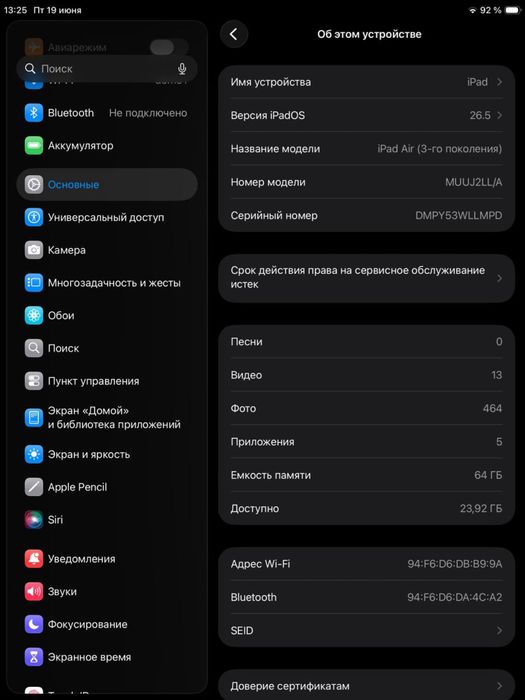This screenshot has height=700, width=525.
Task: Tap the Обои wallpaper icon
Action: (33, 316)
